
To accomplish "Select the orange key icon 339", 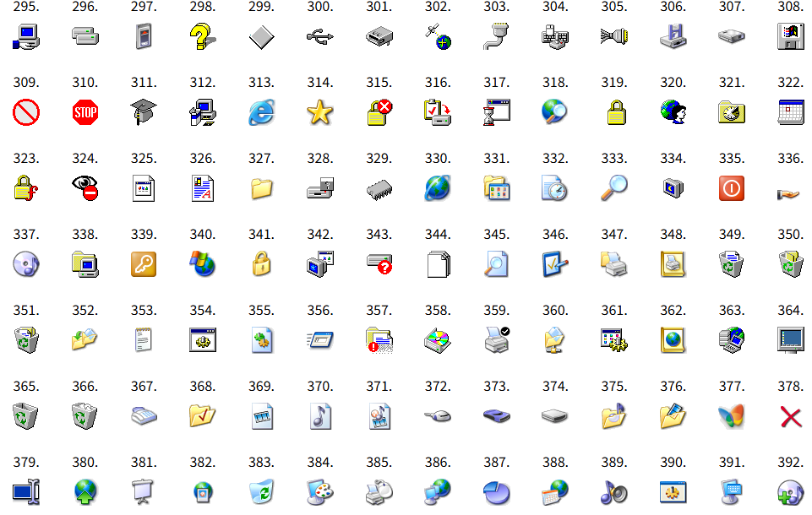I will [x=144, y=264].
